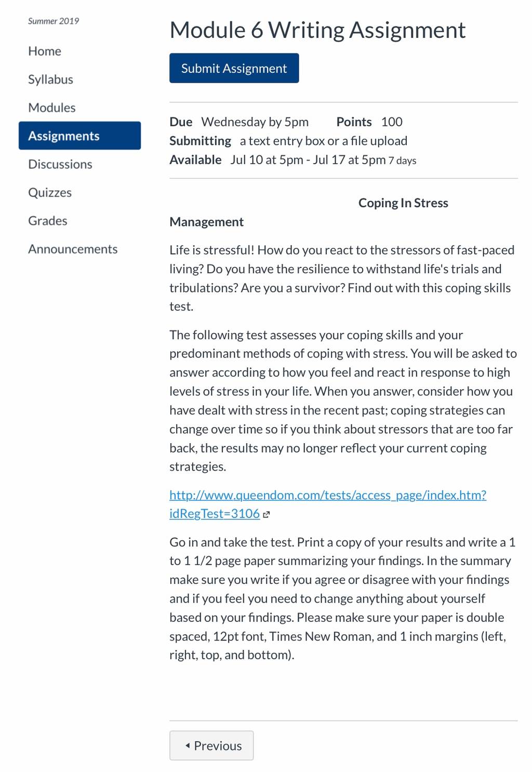Select the highlighted Assignments nav item
Viewport: 532px width, 772px height.
click(x=79, y=136)
